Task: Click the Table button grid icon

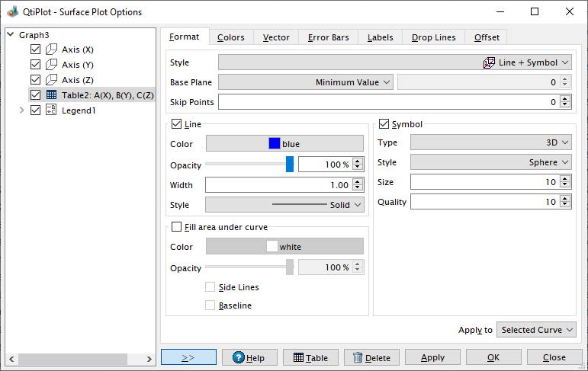Action: (x=298, y=357)
